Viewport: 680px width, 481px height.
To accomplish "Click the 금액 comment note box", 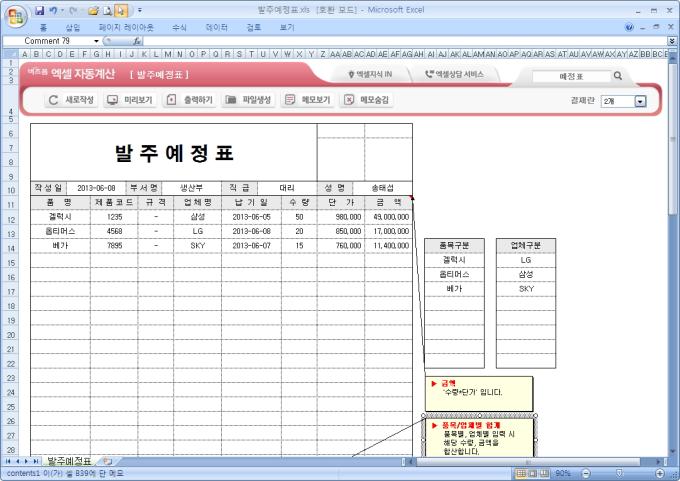I will tap(479, 394).
